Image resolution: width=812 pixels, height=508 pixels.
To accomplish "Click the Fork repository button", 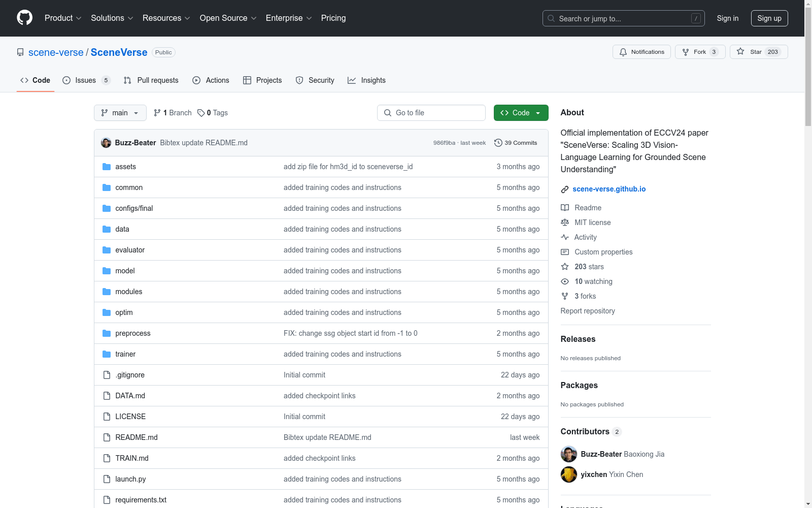I will [700, 52].
